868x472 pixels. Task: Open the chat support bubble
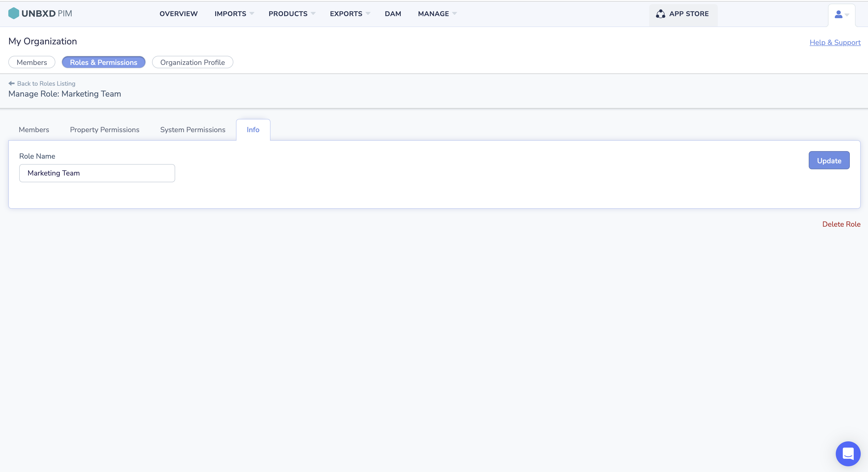point(848,454)
